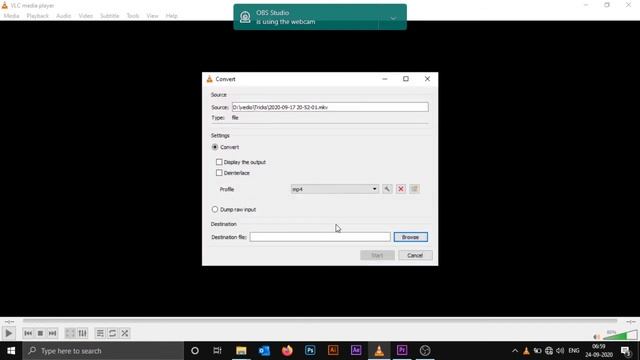Click the Destination file input field
640x360 pixels.
(320, 237)
